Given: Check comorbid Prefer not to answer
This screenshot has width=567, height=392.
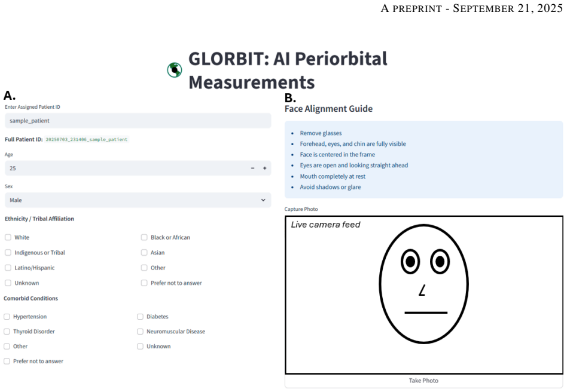Looking at the screenshot, I should tap(7, 361).
